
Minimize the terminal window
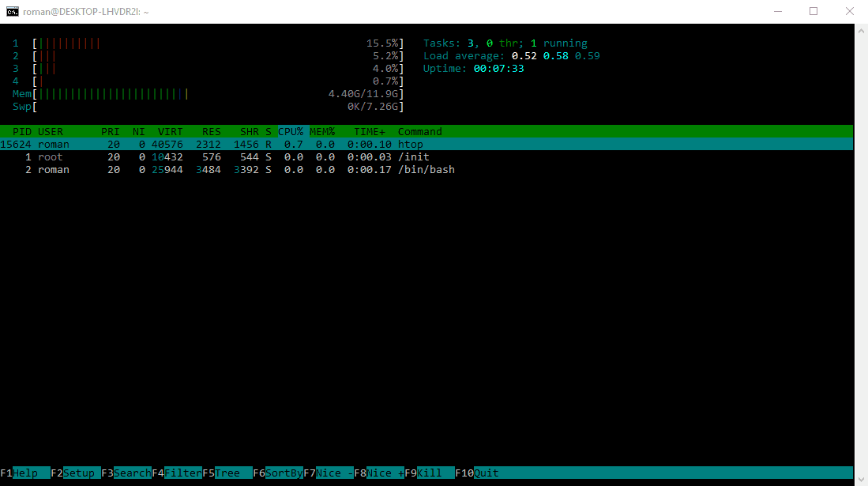[x=778, y=11]
